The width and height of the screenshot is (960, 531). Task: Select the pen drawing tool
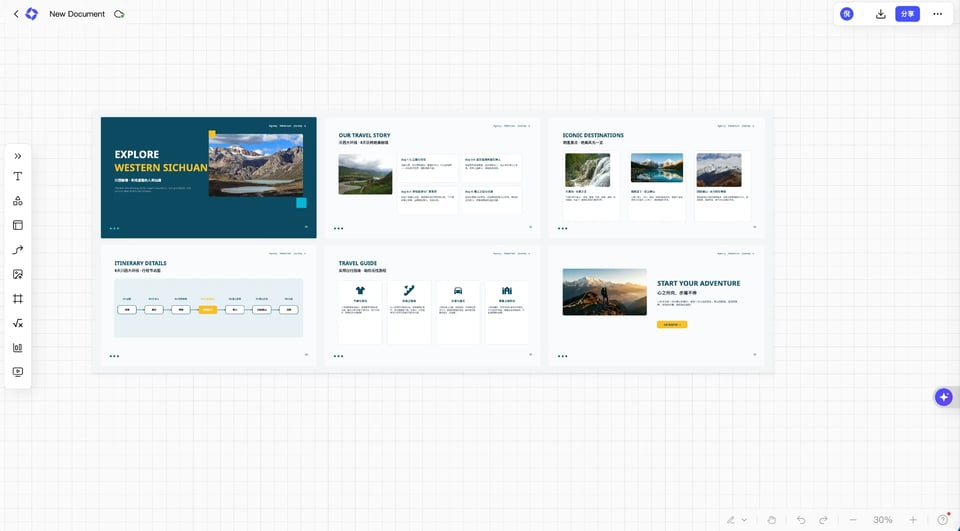coord(730,520)
